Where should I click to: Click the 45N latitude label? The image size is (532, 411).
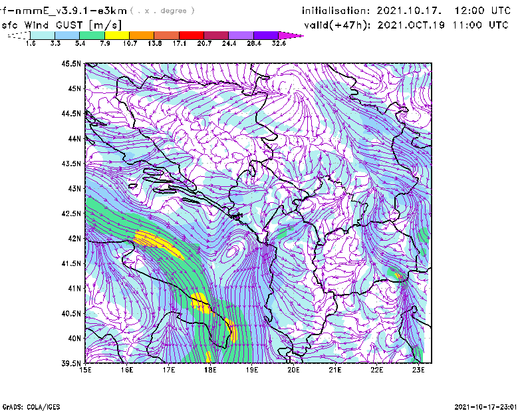pyautogui.click(x=74, y=88)
